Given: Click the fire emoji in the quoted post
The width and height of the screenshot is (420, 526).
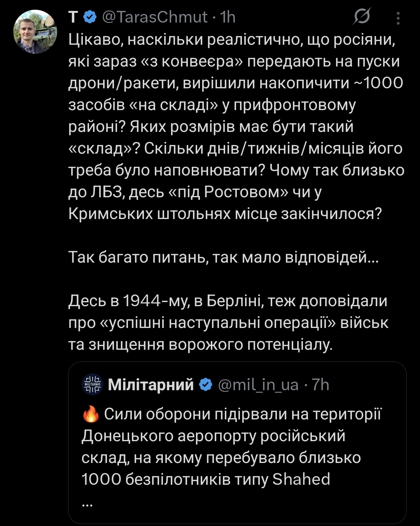Looking at the screenshot, I should [91, 415].
